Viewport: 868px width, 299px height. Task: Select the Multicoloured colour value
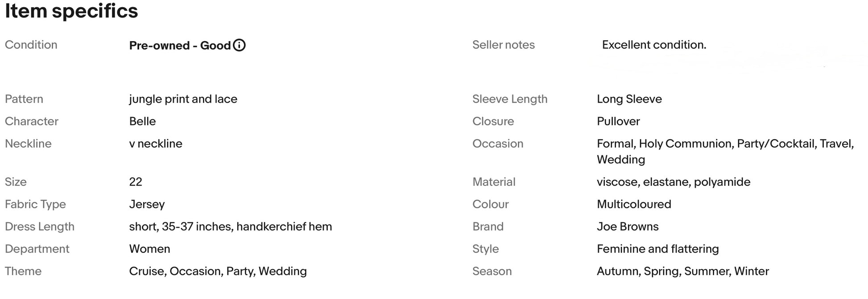coord(634,204)
